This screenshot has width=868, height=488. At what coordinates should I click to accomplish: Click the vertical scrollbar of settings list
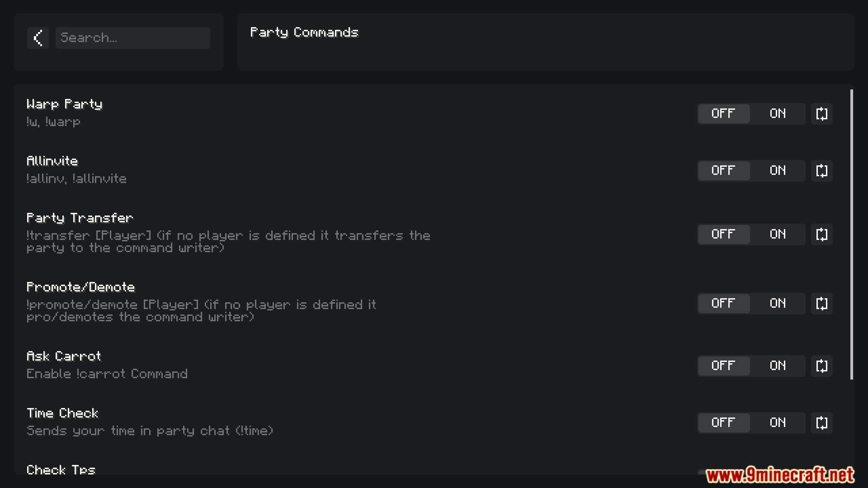coord(852,234)
